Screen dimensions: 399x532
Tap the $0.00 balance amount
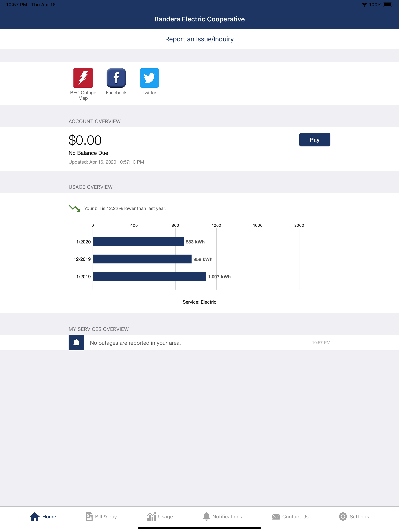point(85,140)
